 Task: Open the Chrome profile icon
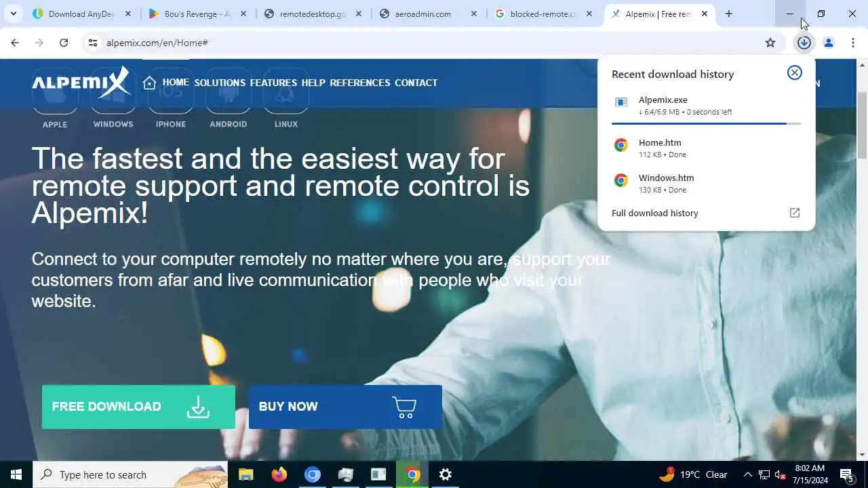pos(829,43)
